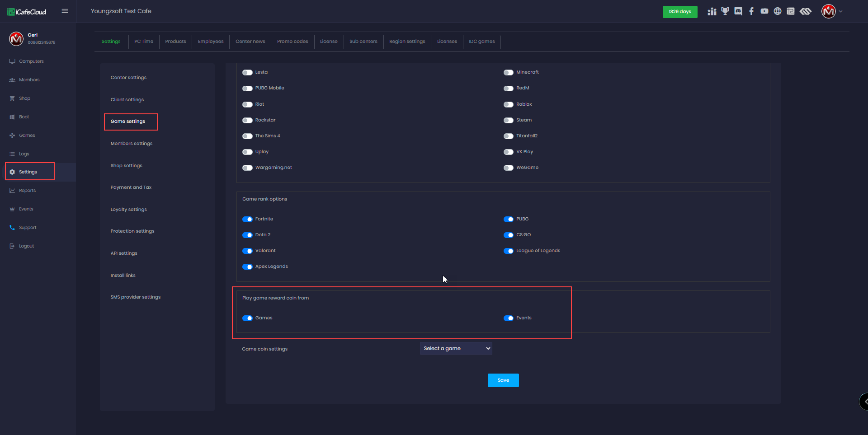The image size is (868, 435).
Task: Expand the side panel arrow at right edge
Action: tap(864, 401)
